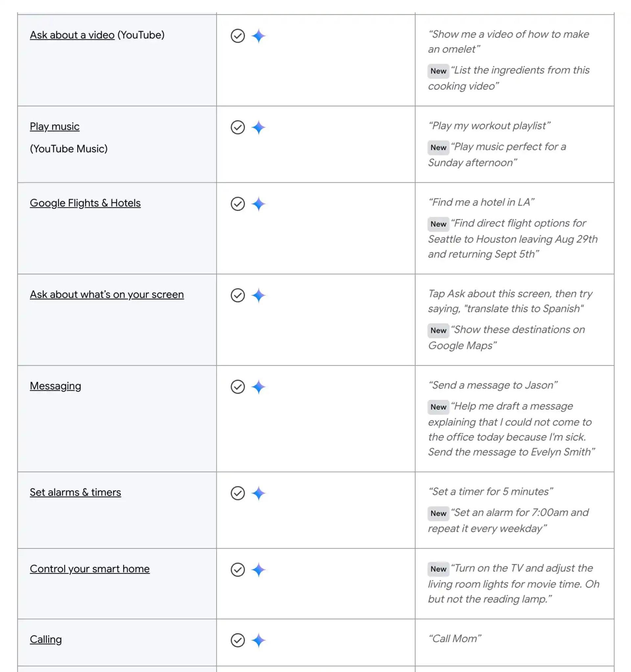Open 'Ask about what's on your screen' link

click(107, 294)
